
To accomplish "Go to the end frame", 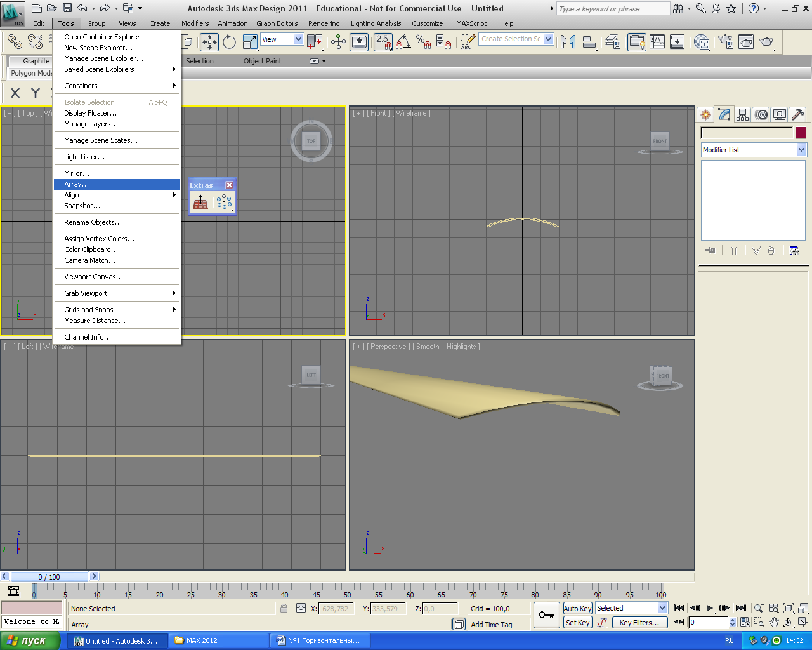I will [x=740, y=608].
